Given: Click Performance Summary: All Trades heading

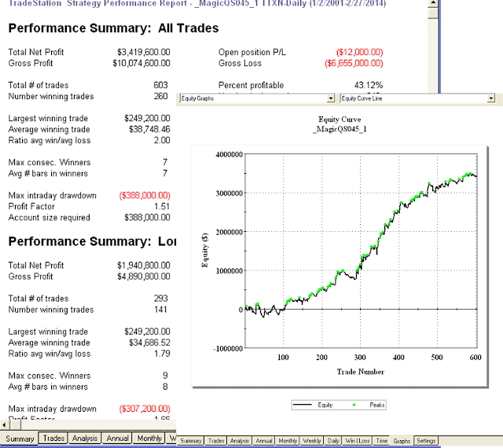Looking at the screenshot, I should tap(113, 28).
